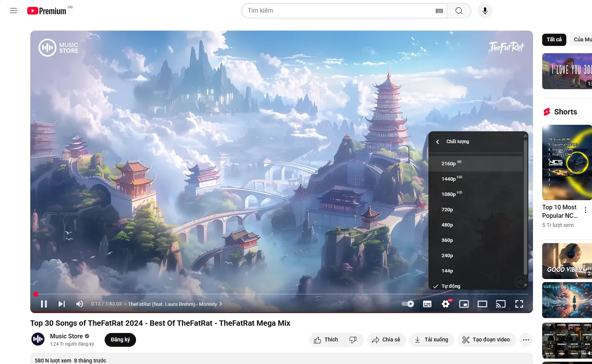Switch to theater mode
This screenshot has width=592, height=364.
[x=482, y=304]
